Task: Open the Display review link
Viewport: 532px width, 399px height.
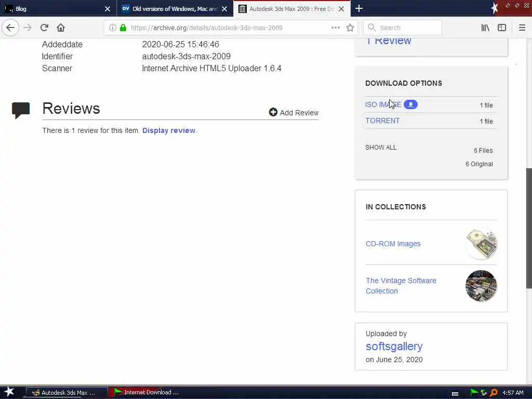Action: [x=169, y=130]
